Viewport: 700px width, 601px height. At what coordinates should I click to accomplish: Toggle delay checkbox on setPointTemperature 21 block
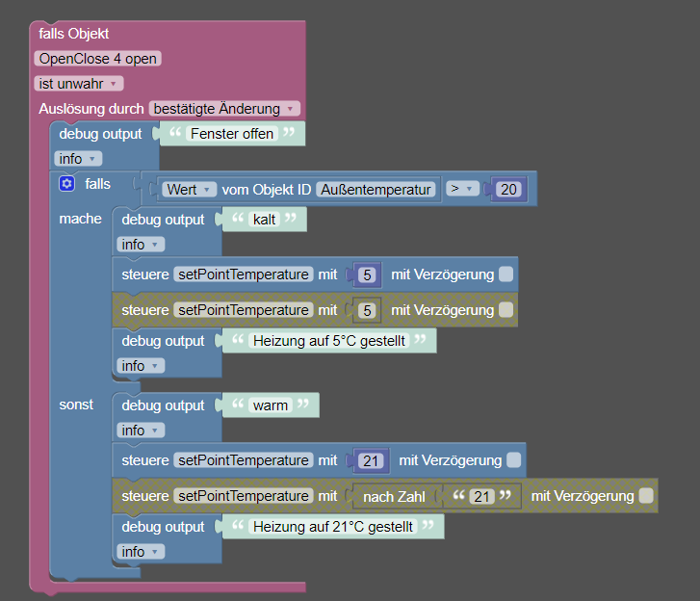pyautogui.click(x=514, y=460)
